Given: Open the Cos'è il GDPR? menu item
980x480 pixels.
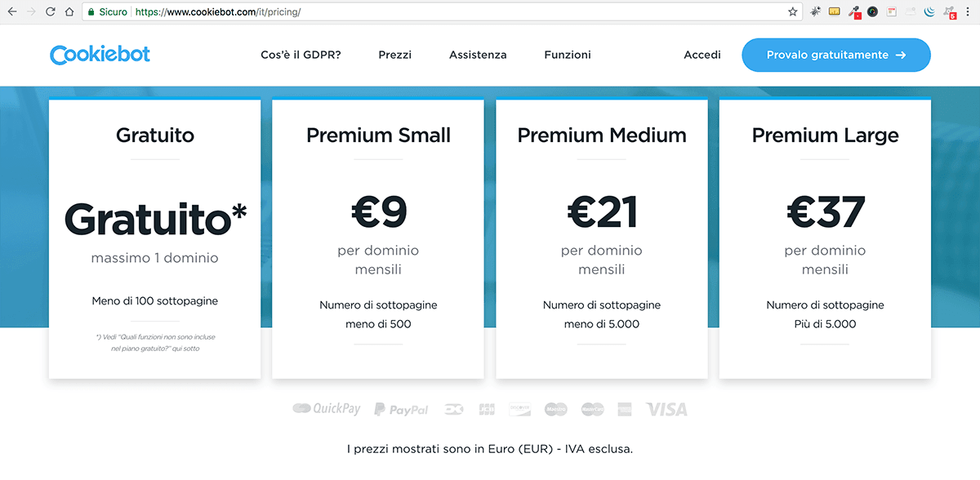Looking at the screenshot, I should (x=301, y=55).
